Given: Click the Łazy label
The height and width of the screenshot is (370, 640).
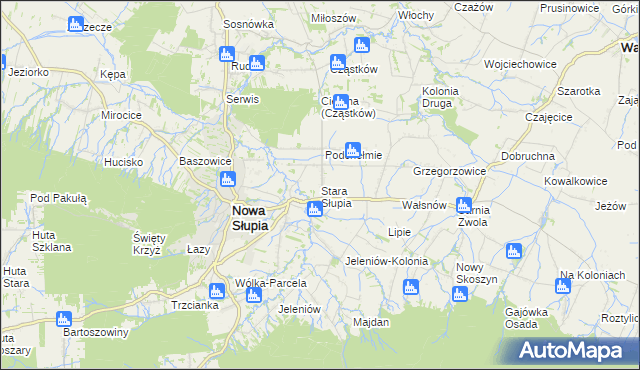Looking at the screenshot, I should (198, 249).
